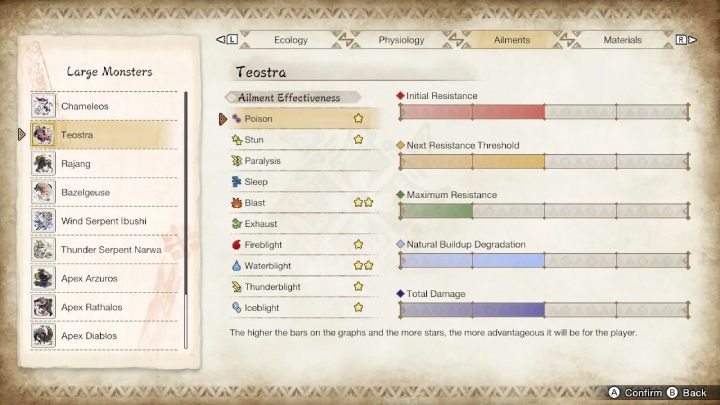Open the Physiology tab
This screenshot has width=720, height=405.
pos(401,40)
